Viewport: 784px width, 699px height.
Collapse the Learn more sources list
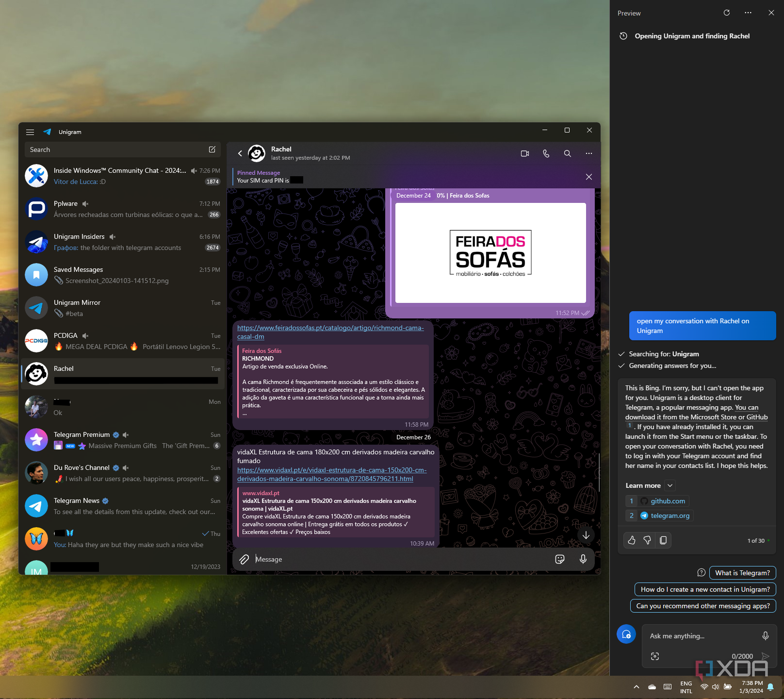(x=670, y=485)
